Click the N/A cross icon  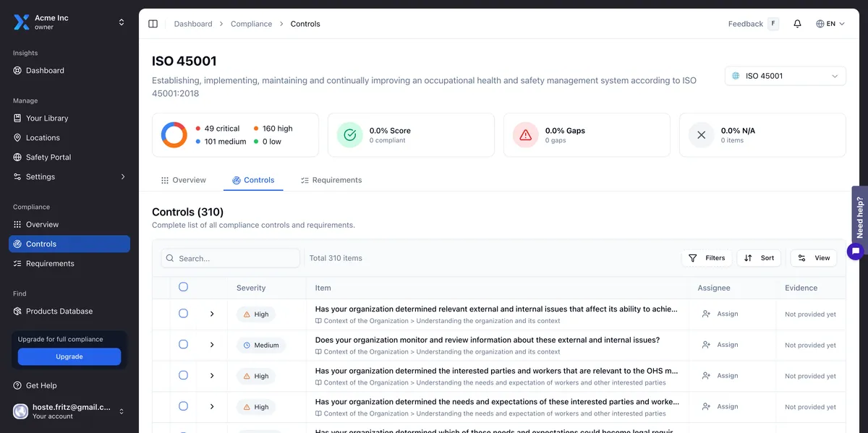point(701,135)
